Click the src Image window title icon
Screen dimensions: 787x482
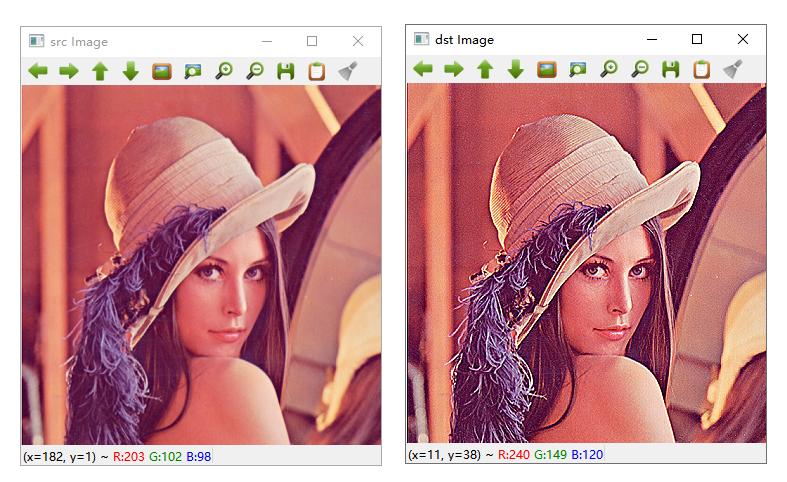click(37, 41)
